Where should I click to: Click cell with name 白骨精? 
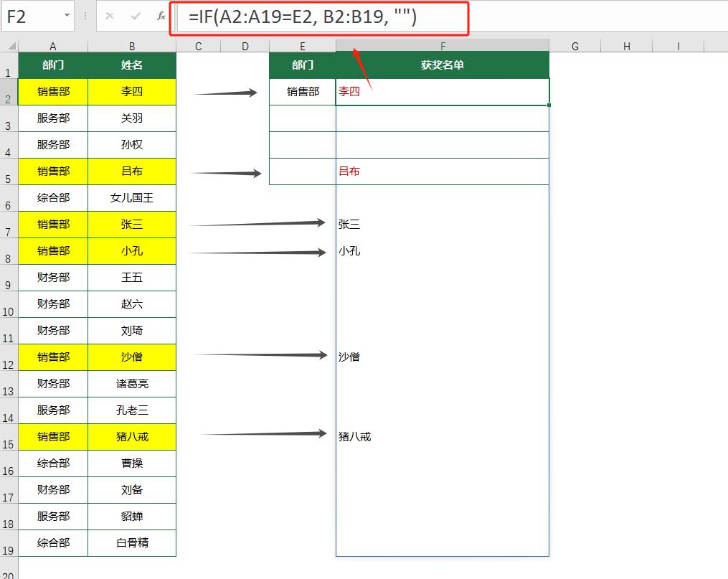tap(132, 543)
